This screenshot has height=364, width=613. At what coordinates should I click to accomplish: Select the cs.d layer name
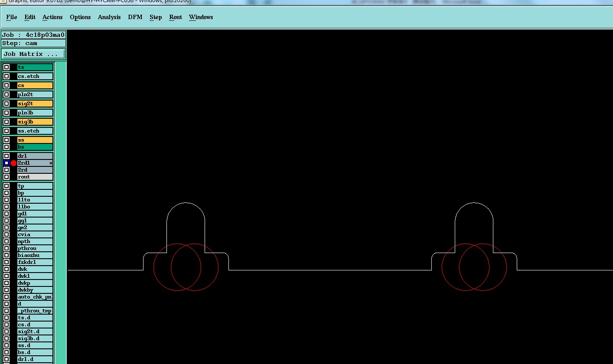35,325
